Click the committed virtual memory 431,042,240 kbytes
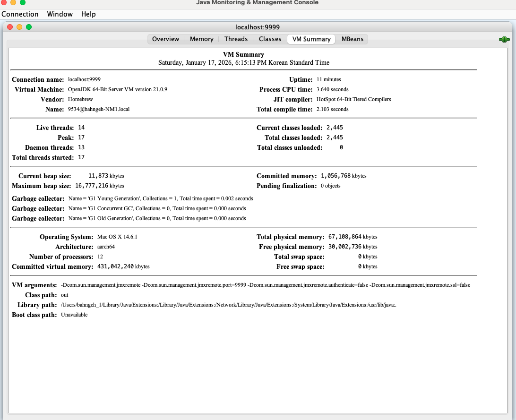The width and height of the screenshot is (516, 420). click(123, 266)
